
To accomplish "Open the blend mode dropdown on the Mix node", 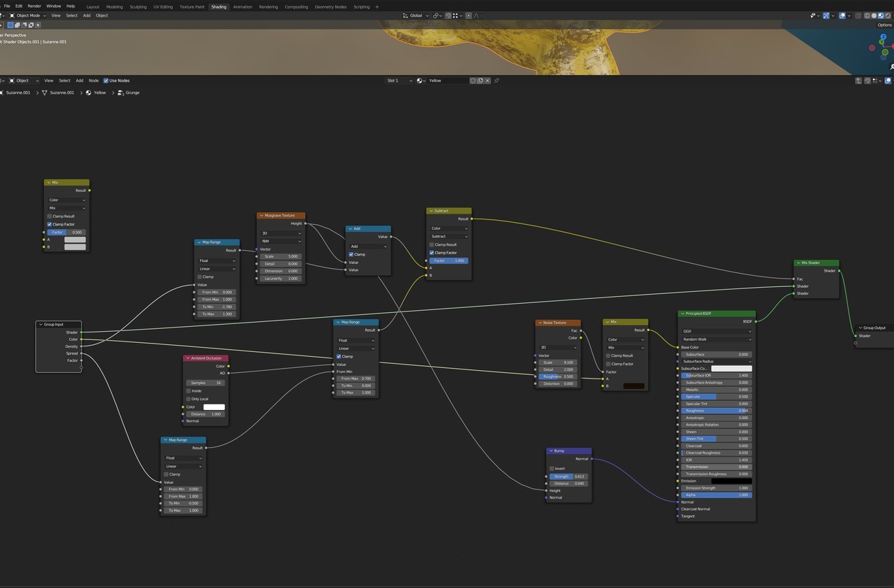I will 66,207.
